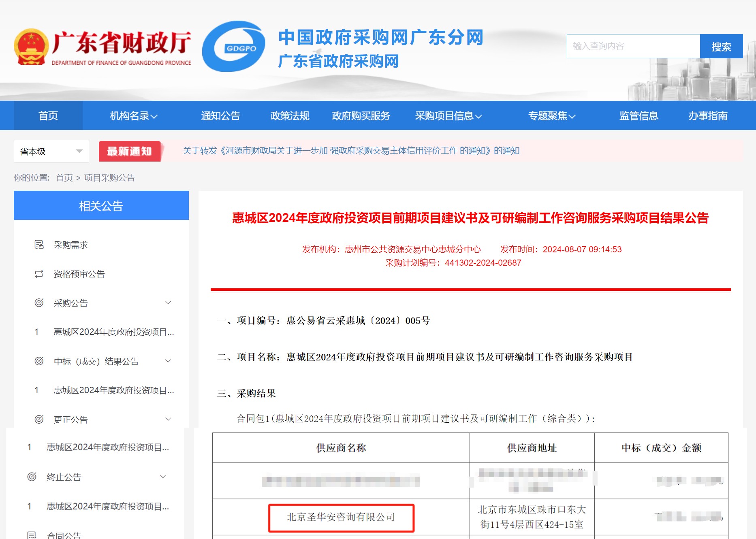The height and width of the screenshot is (539, 756).
Task: Collapse the 采购公告 section chevron
Action: 168,303
